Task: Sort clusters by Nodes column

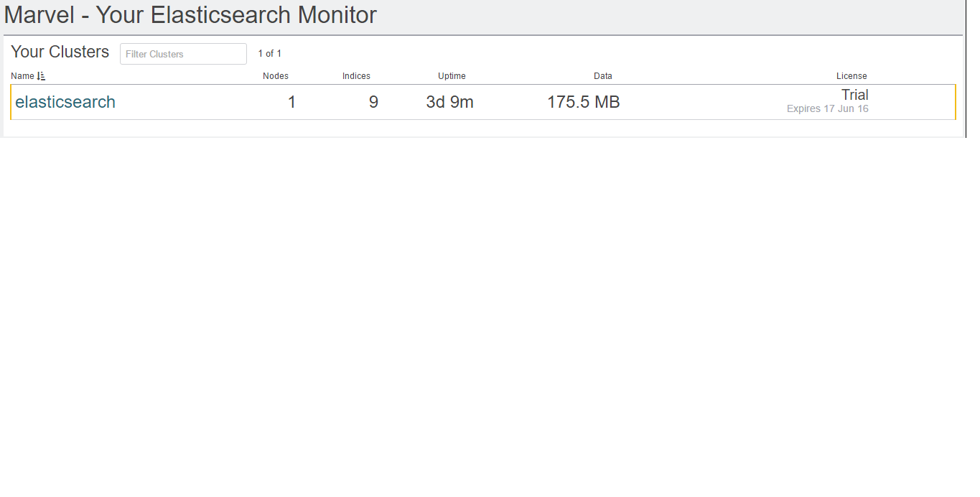Action: 276,76
